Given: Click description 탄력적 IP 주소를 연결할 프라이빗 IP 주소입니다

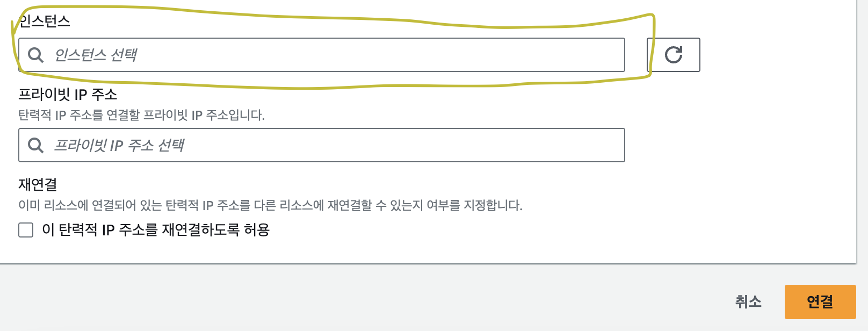Looking at the screenshot, I should pos(141,115).
